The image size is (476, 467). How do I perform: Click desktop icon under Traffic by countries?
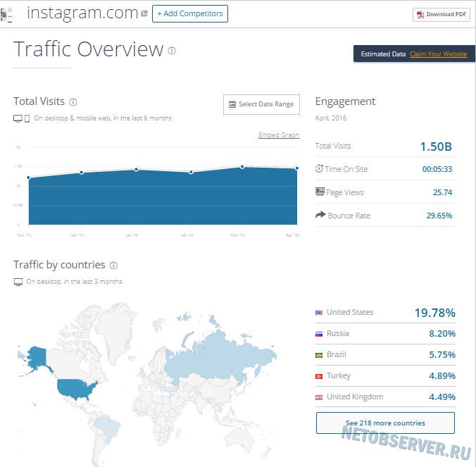18,282
